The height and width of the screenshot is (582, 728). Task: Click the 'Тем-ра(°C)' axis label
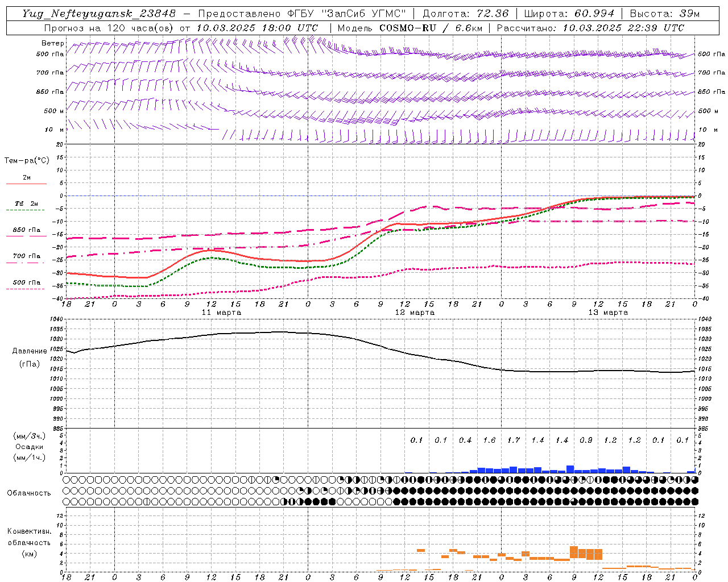(x=27, y=161)
